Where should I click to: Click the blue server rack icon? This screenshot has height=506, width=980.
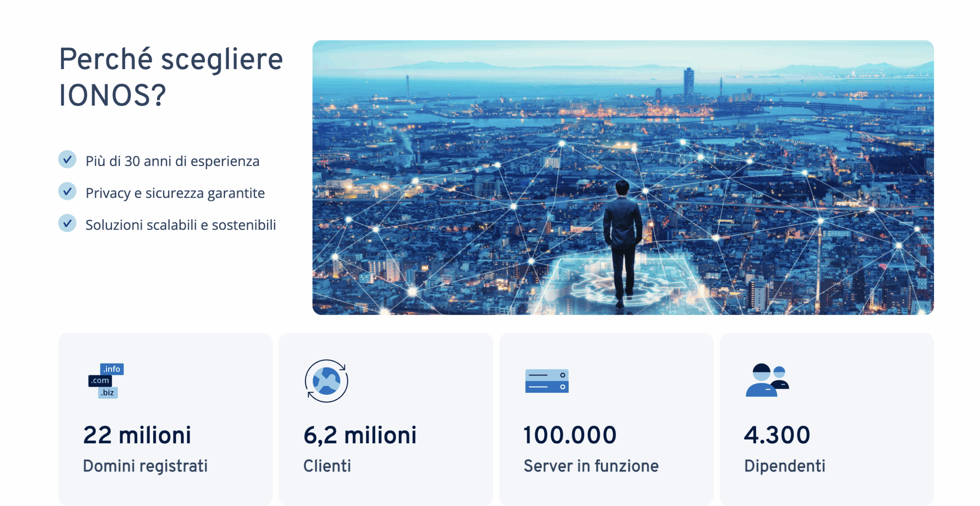[546, 381]
